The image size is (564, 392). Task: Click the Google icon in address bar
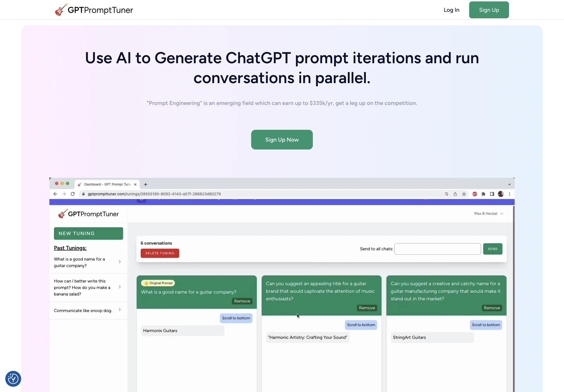click(446, 194)
